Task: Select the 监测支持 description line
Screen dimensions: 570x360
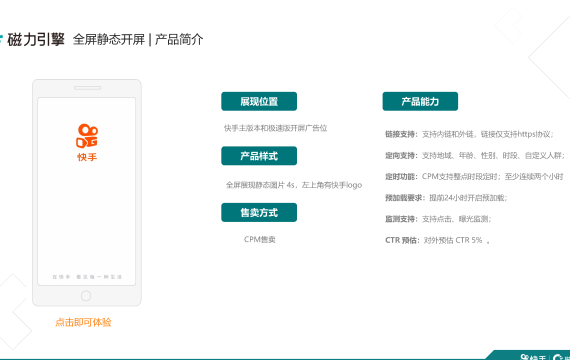Action: [438, 219]
